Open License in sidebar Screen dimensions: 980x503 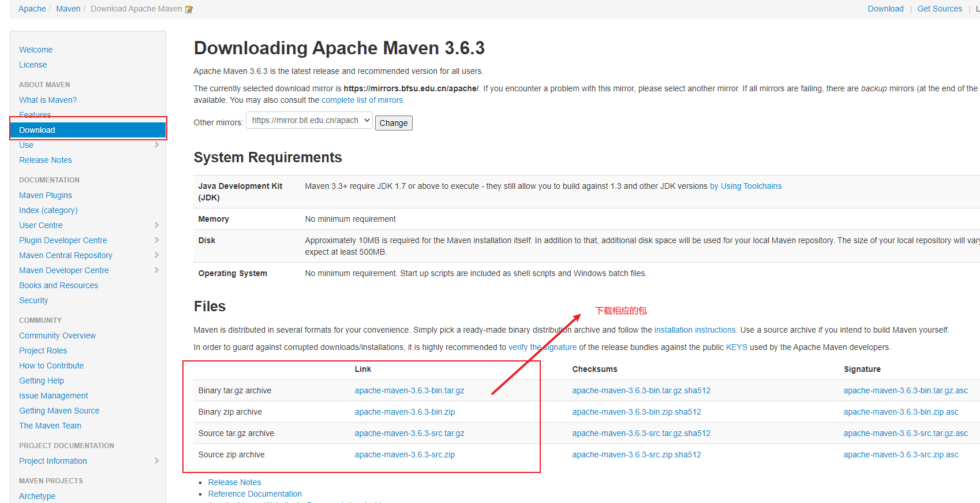pos(33,65)
